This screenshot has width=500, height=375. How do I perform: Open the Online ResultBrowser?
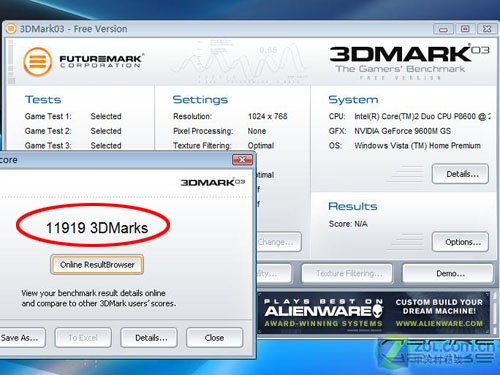click(97, 265)
